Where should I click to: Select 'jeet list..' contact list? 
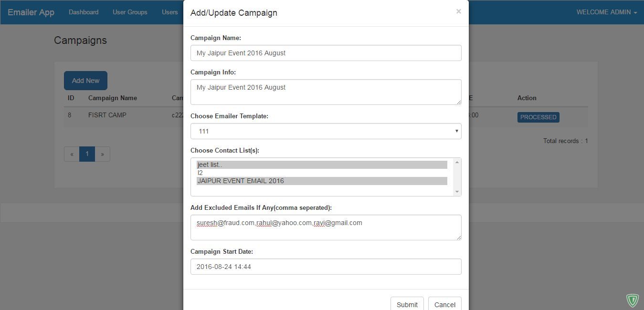pos(322,165)
